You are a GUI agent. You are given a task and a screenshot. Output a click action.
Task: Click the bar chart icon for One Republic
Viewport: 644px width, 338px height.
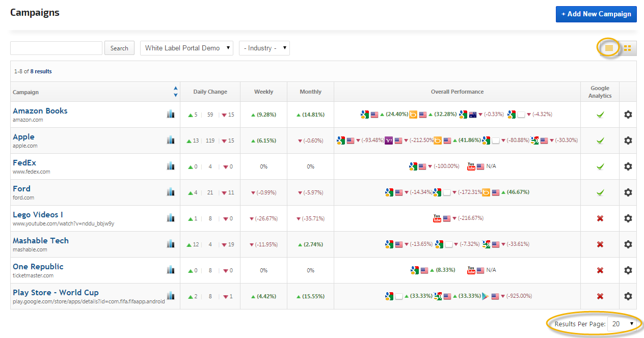[x=171, y=270]
